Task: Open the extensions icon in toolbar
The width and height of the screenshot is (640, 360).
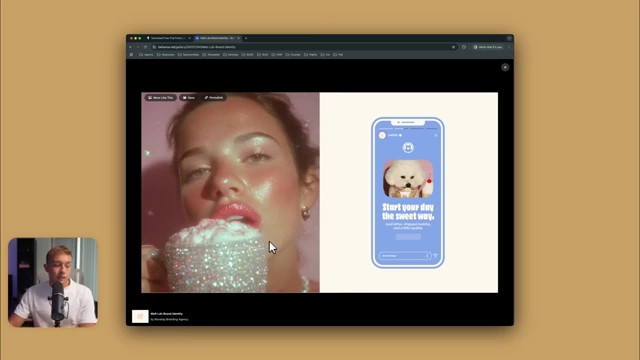Action: coord(464,47)
